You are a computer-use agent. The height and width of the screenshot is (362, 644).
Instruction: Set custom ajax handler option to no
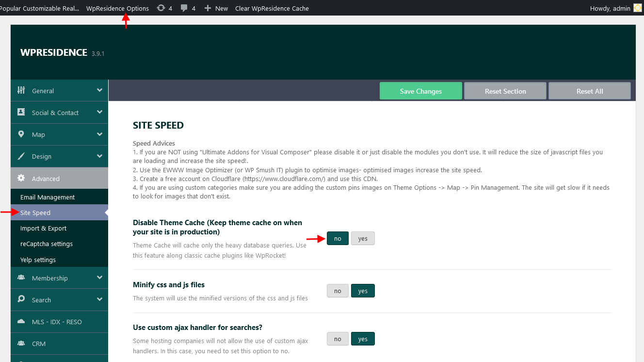coord(338,339)
